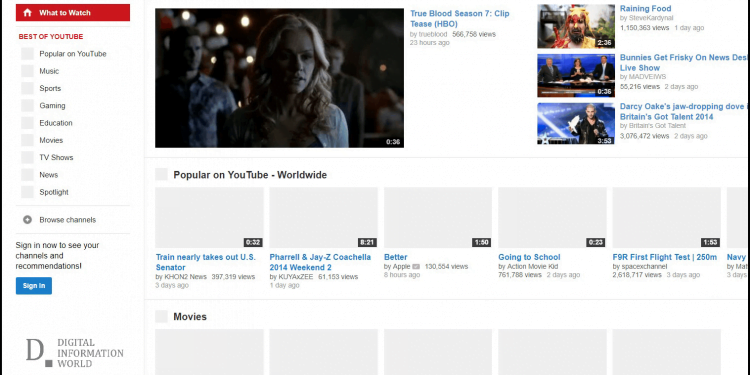Open Popular on YouTube in the sidebar
This screenshot has width=750, height=375.
click(73, 54)
